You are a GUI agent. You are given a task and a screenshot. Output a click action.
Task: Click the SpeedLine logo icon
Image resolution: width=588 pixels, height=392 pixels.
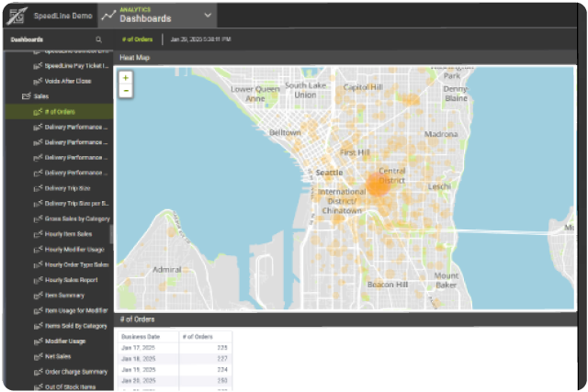[x=17, y=16]
